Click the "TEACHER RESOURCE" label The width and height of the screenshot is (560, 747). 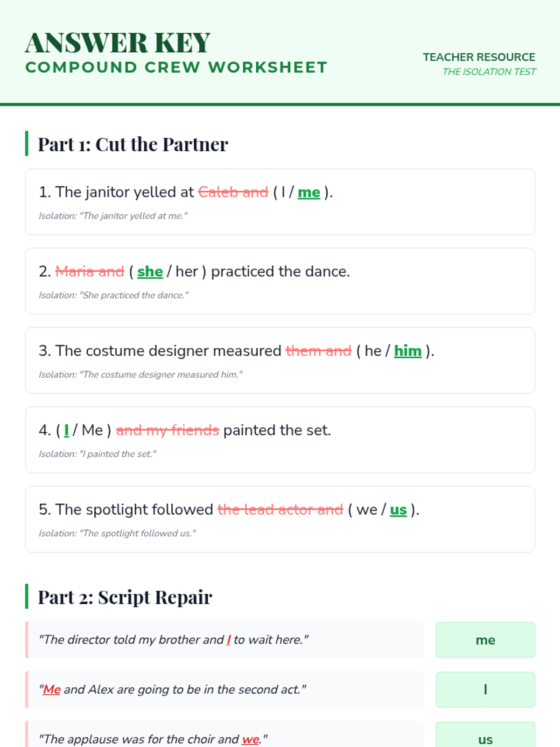pyautogui.click(x=479, y=57)
